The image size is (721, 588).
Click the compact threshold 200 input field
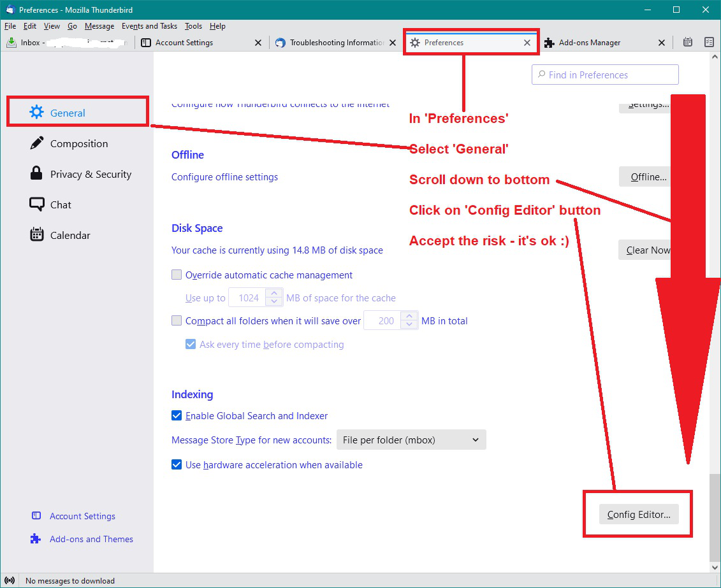[382, 320]
